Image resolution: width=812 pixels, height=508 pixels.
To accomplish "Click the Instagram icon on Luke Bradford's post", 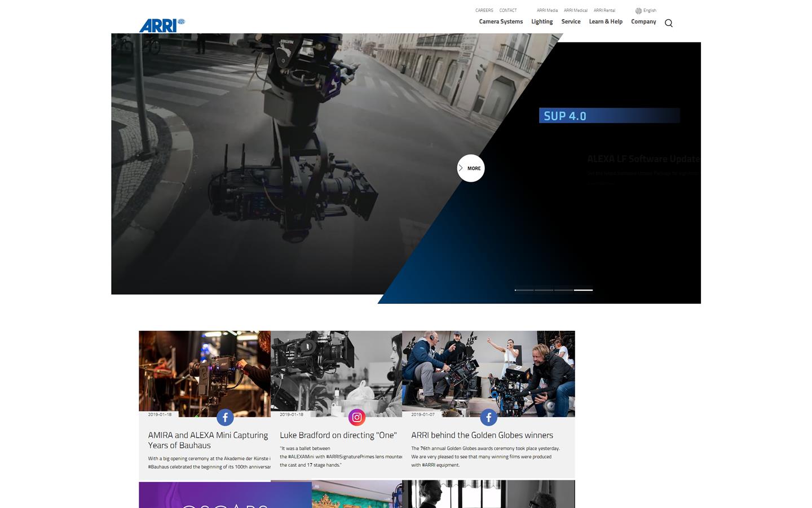I will point(356,418).
